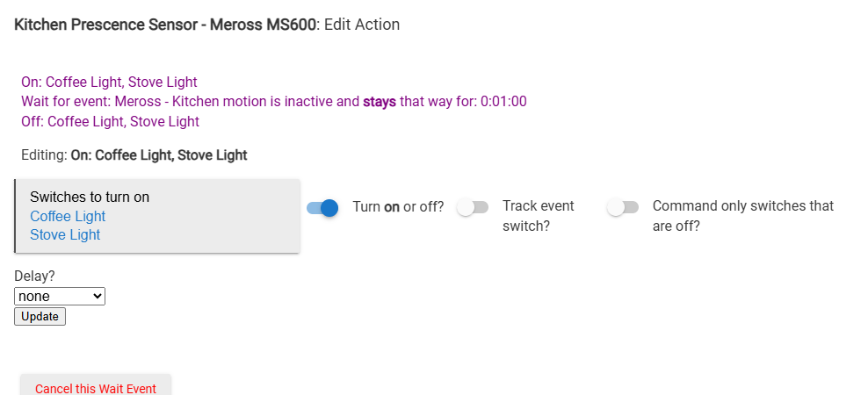This screenshot has height=395, width=868.
Task: Enable Command only switches that are off
Action: coord(622,208)
